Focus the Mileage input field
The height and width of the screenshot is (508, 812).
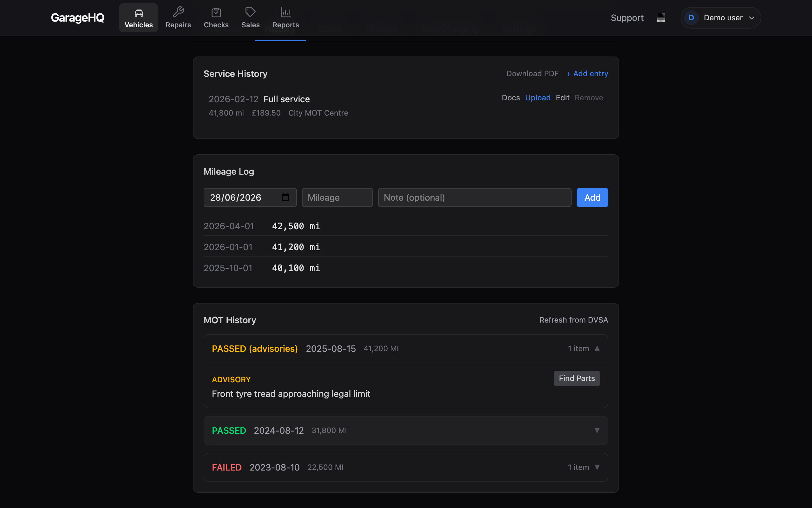point(337,197)
